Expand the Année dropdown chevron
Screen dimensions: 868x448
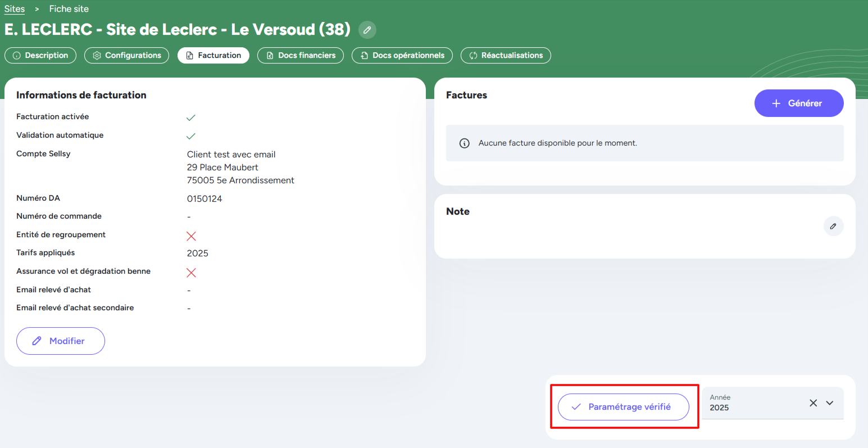coord(830,403)
